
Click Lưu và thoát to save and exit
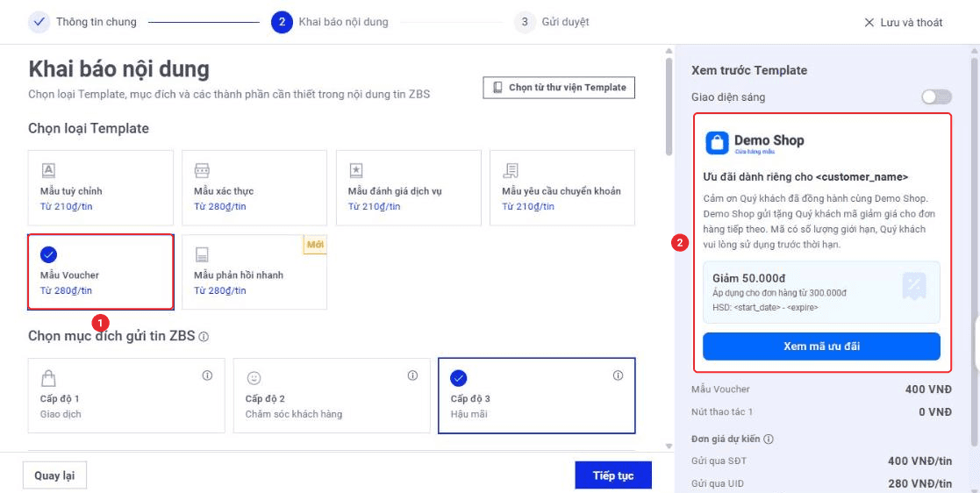point(903,23)
